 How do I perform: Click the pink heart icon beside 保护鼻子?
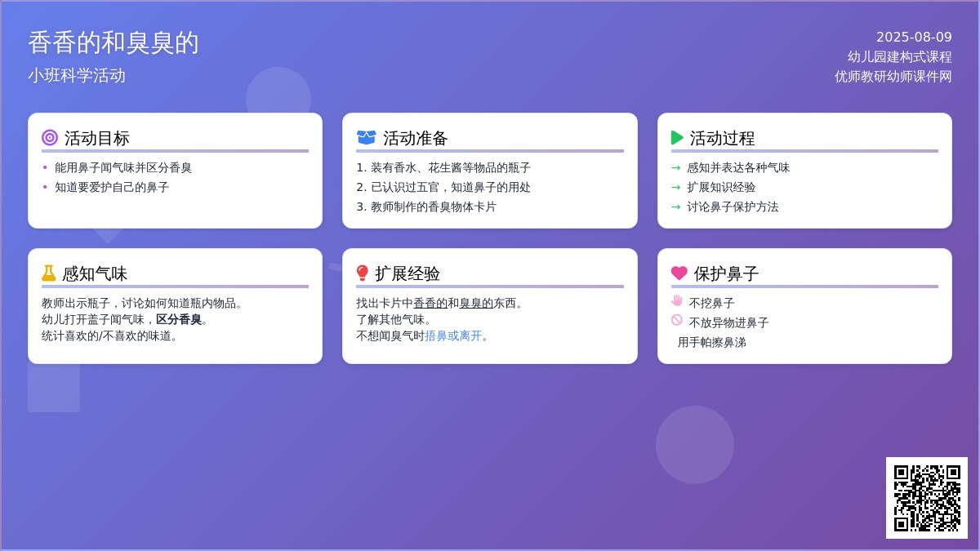679,273
